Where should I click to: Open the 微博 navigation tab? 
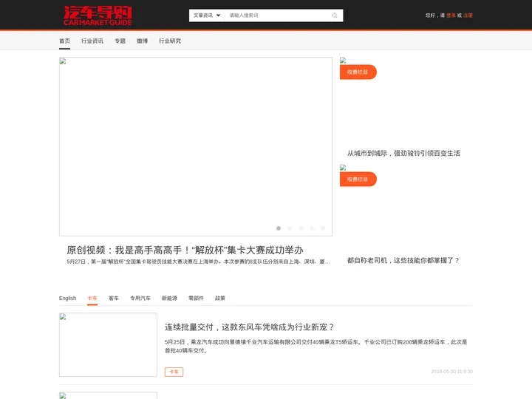[x=142, y=41]
